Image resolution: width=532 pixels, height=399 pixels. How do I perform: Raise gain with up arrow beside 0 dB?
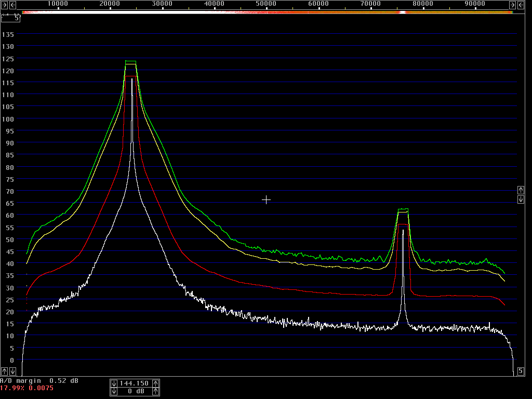(155, 391)
